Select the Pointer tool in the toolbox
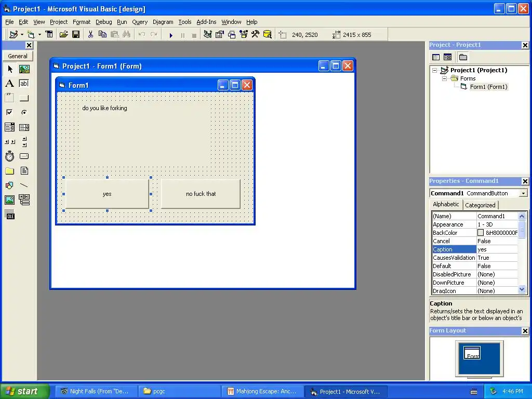The width and height of the screenshot is (532, 399). click(10, 69)
